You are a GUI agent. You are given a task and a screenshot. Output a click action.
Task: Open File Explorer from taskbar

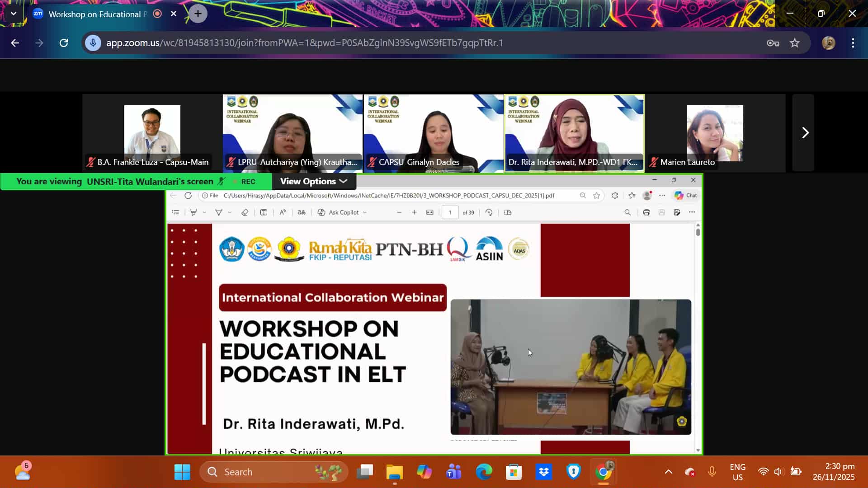tap(394, 472)
